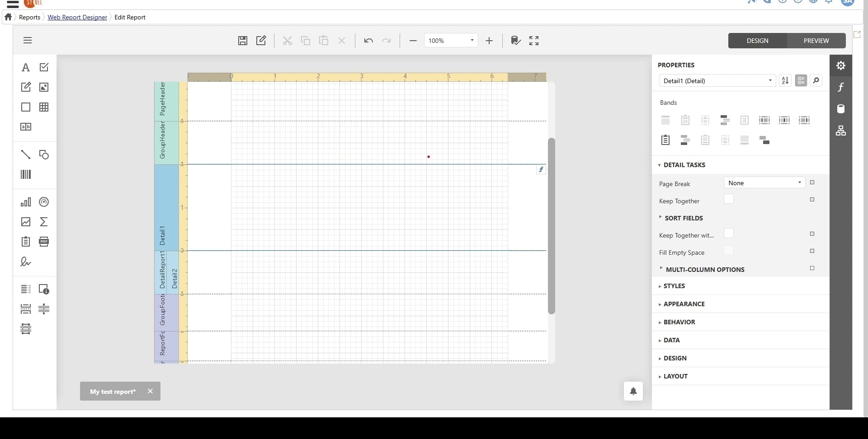Select the Pivot Grid sigma tool
The height and width of the screenshot is (439, 868).
[44, 222]
